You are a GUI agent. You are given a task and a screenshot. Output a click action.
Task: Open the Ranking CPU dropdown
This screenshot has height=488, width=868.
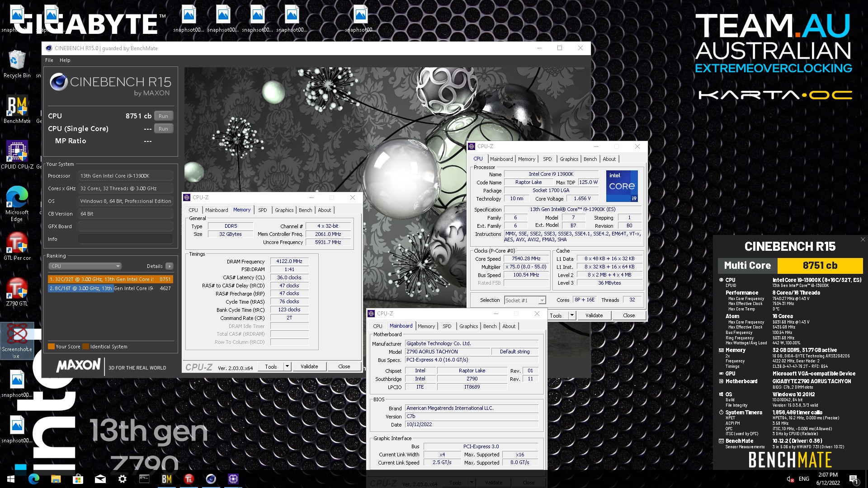click(x=85, y=266)
